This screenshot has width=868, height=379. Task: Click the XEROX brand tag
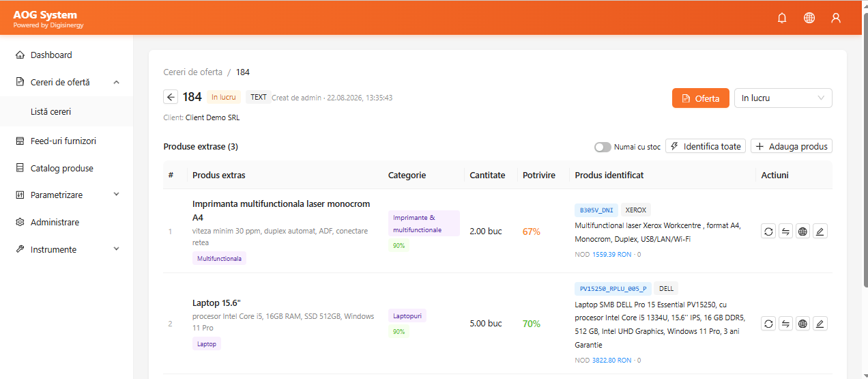635,210
